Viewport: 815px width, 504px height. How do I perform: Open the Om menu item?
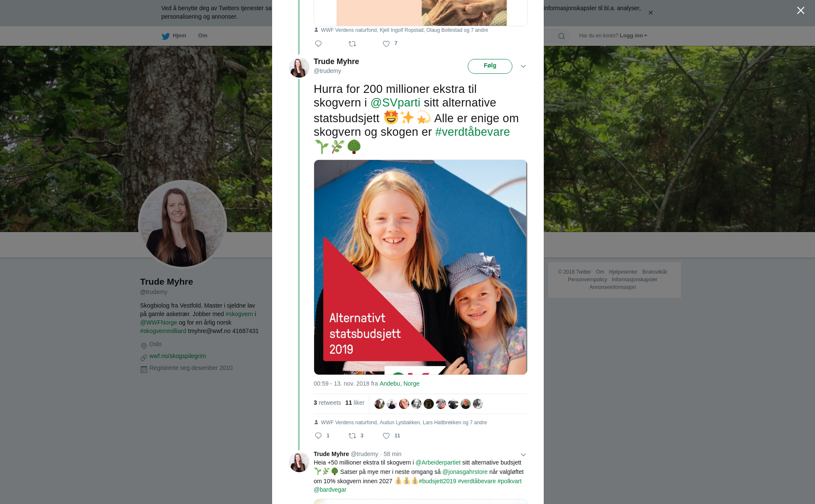(202, 36)
